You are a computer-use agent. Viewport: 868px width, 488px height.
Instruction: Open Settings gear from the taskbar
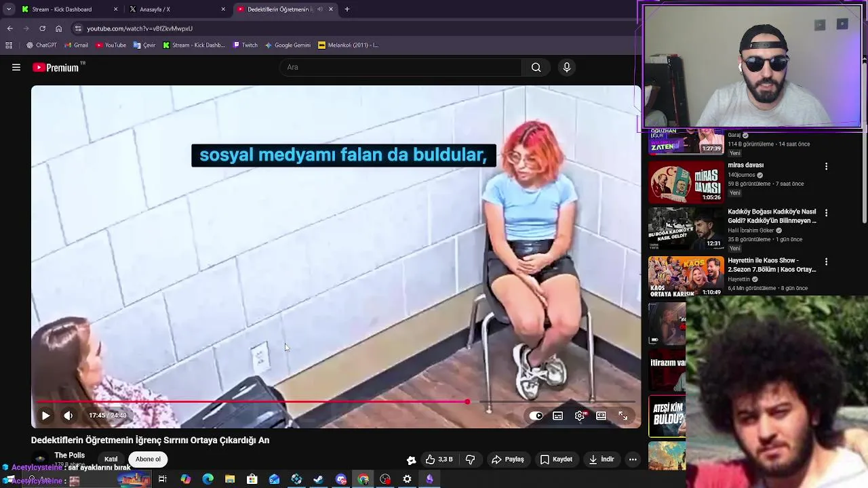(407, 479)
